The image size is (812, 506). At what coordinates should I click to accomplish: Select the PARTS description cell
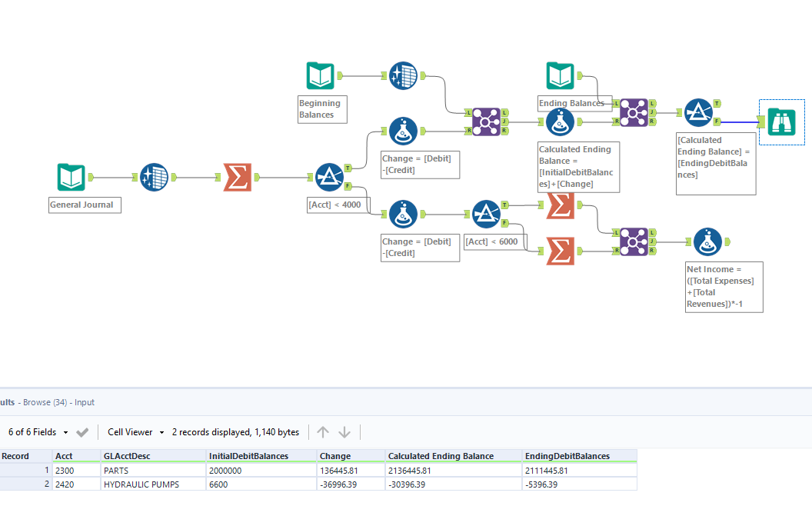pos(153,471)
